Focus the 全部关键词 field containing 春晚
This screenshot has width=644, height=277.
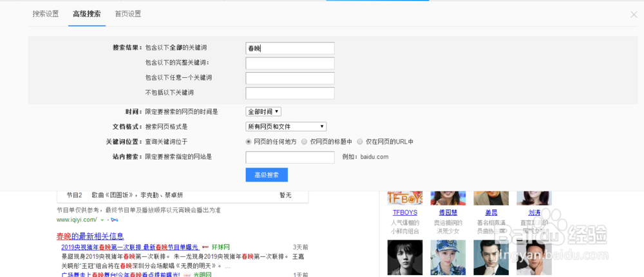290,48
